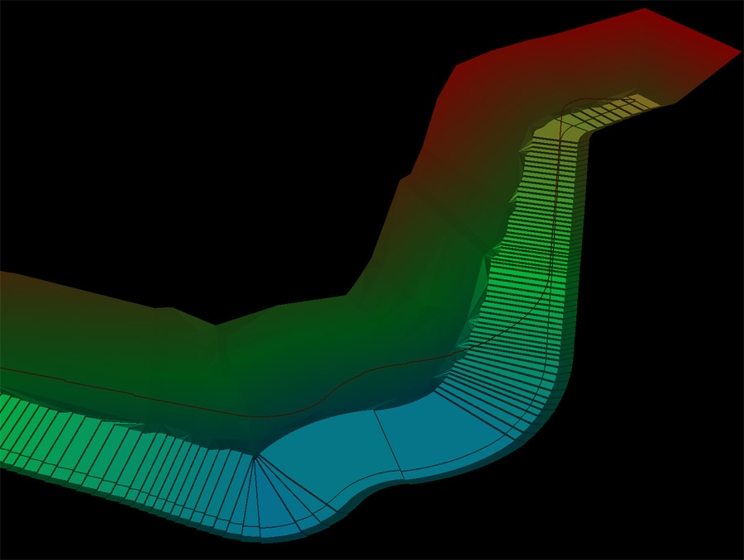
Task: Select the convergence point of fan wedges
Action: click(257, 456)
